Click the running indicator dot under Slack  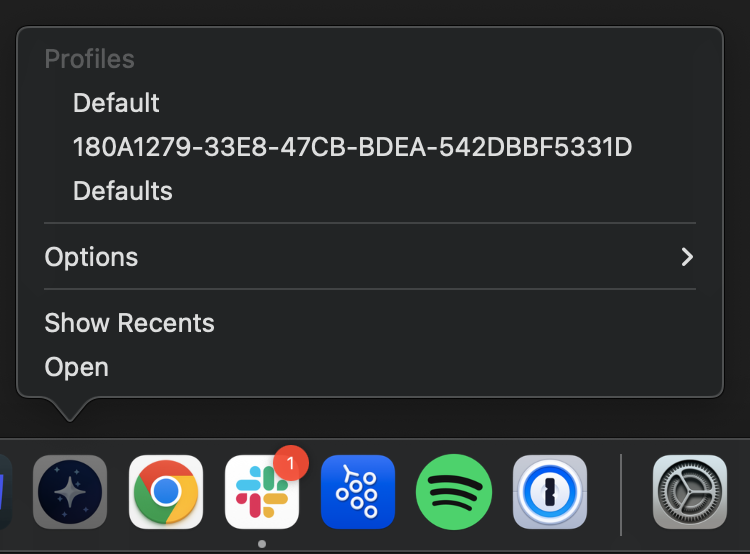[x=261, y=544]
